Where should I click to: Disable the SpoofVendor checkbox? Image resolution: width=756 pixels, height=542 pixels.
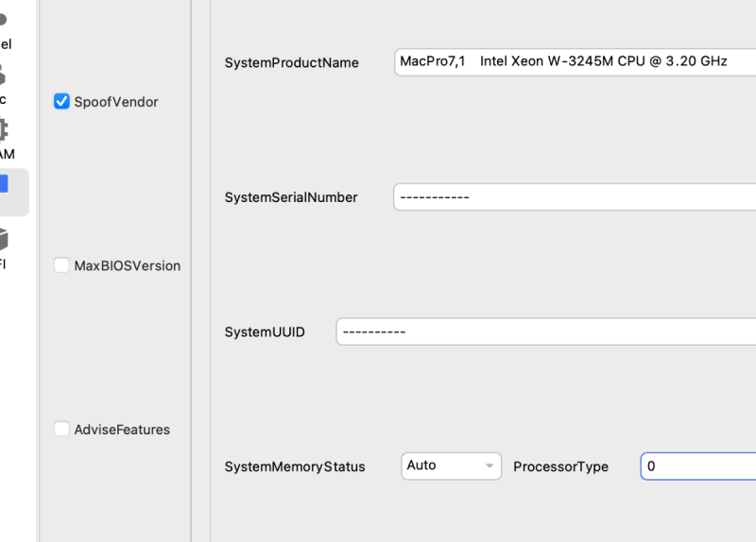(62, 102)
